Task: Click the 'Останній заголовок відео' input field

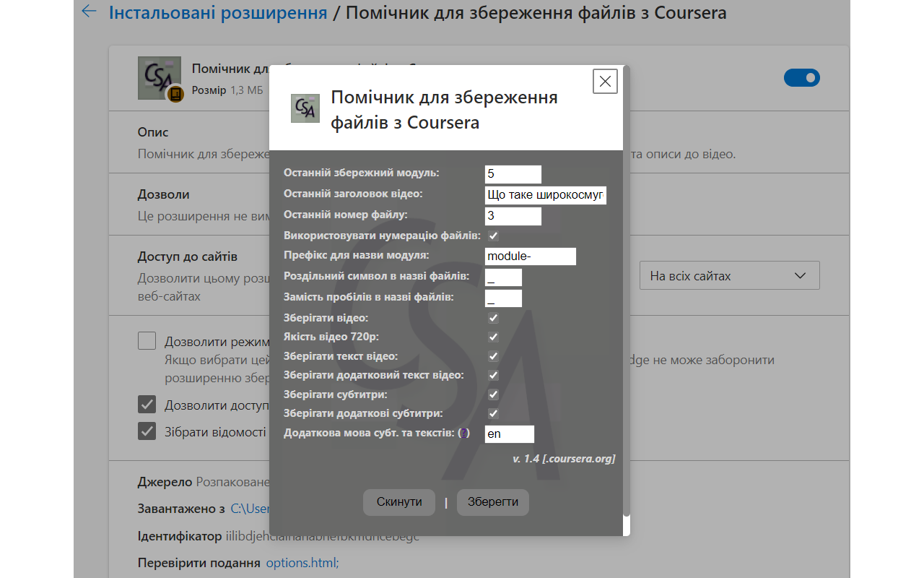Action: [546, 195]
